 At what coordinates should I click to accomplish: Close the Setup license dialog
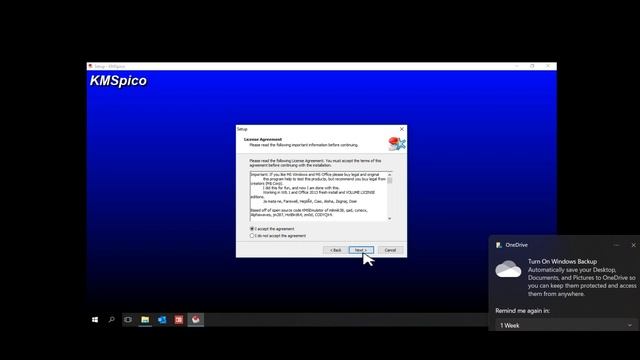(x=402, y=129)
